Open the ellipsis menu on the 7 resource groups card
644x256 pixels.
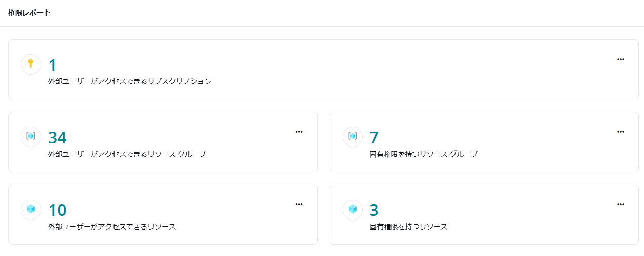(x=621, y=132)
